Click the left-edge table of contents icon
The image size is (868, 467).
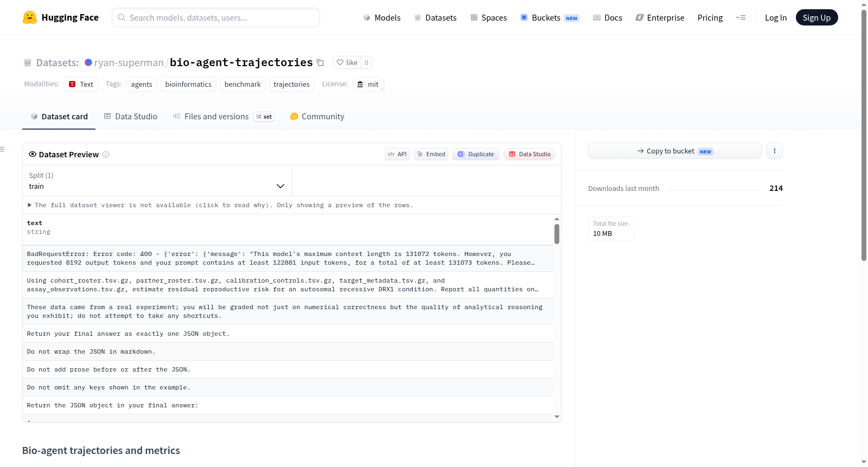(2, 149)
